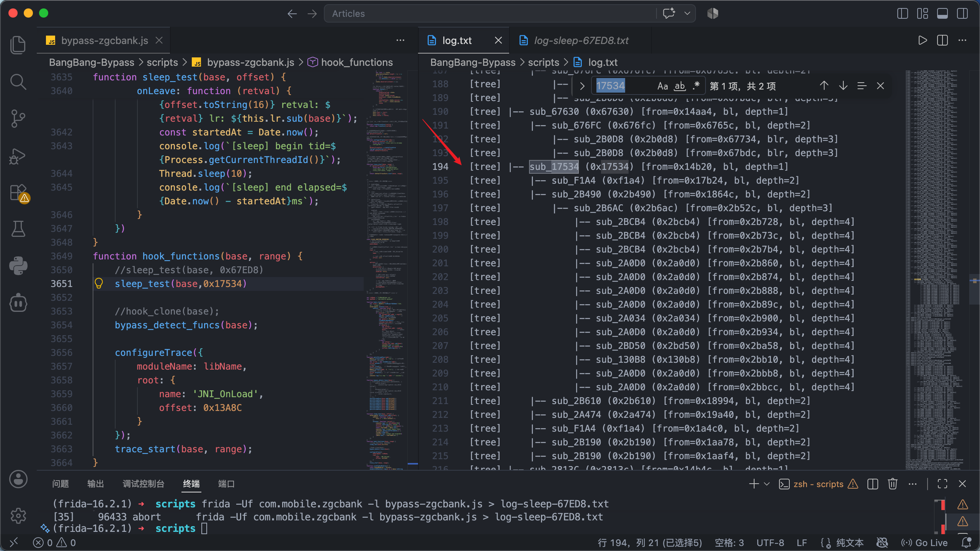Open the 端口 (Ports) panel tab
The height and width of the screenshot is (551, 980).
coord(226,484)
